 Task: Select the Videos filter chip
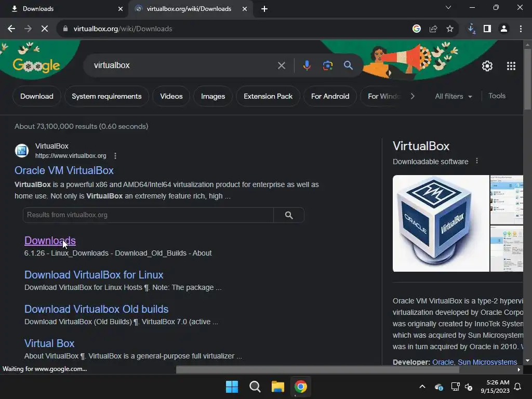[x=171, y=96]
